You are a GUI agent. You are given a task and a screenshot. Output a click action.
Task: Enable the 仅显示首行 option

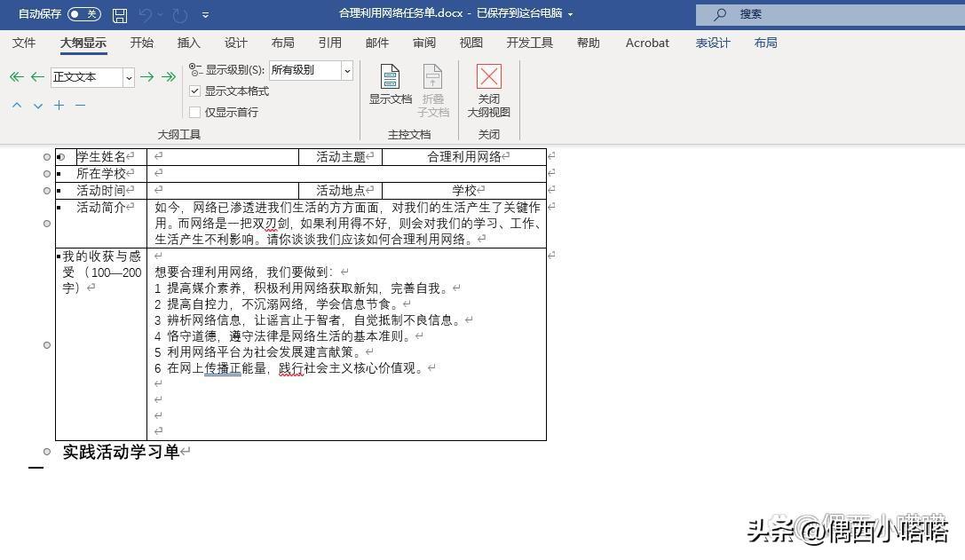pyautogui.click(x=194, y=111)
